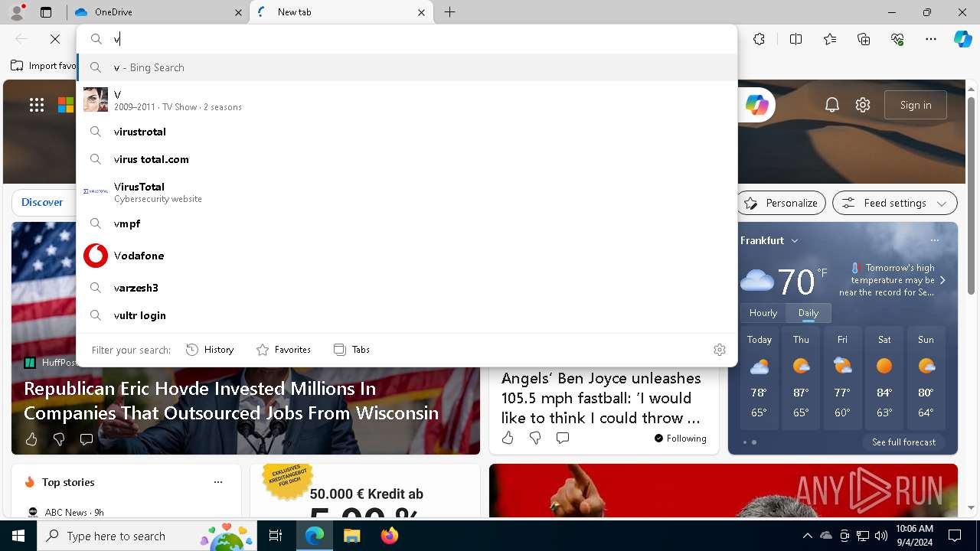
Task: Select the V TV Show suggestion
Action: point(407,99)
